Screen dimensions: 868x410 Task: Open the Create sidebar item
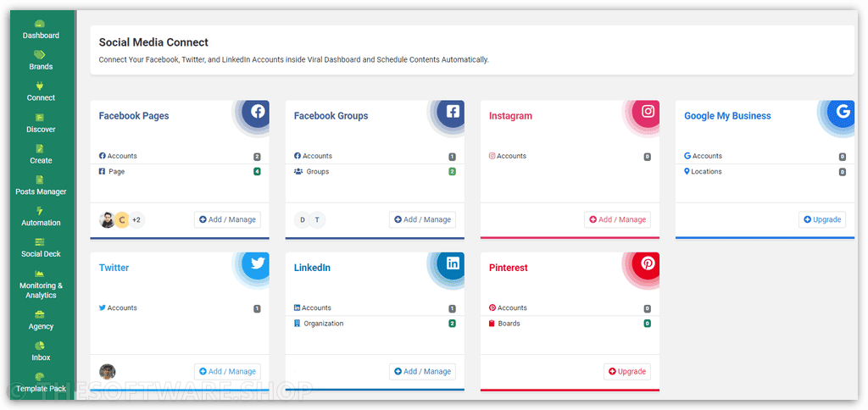coord(41,154)
